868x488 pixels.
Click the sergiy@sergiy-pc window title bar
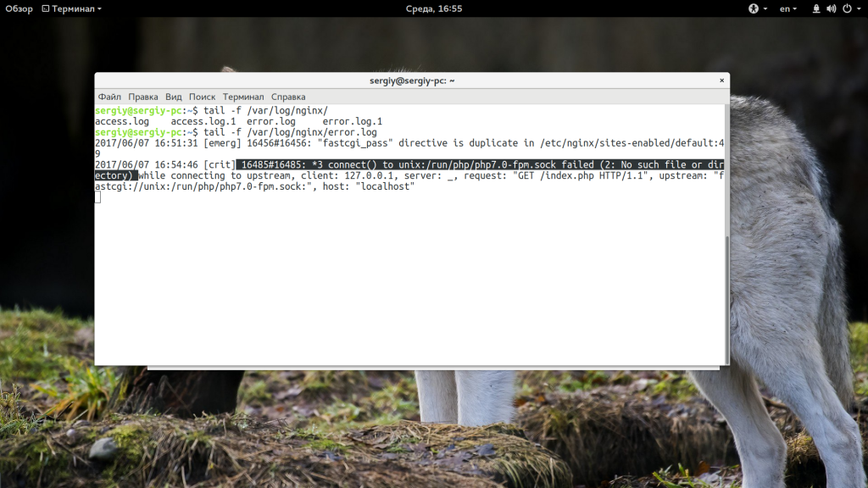pos(412,80)
